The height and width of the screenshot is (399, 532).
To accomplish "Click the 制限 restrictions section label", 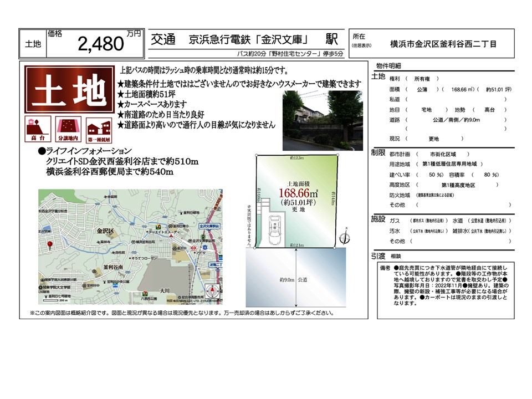I will [377, 153].
